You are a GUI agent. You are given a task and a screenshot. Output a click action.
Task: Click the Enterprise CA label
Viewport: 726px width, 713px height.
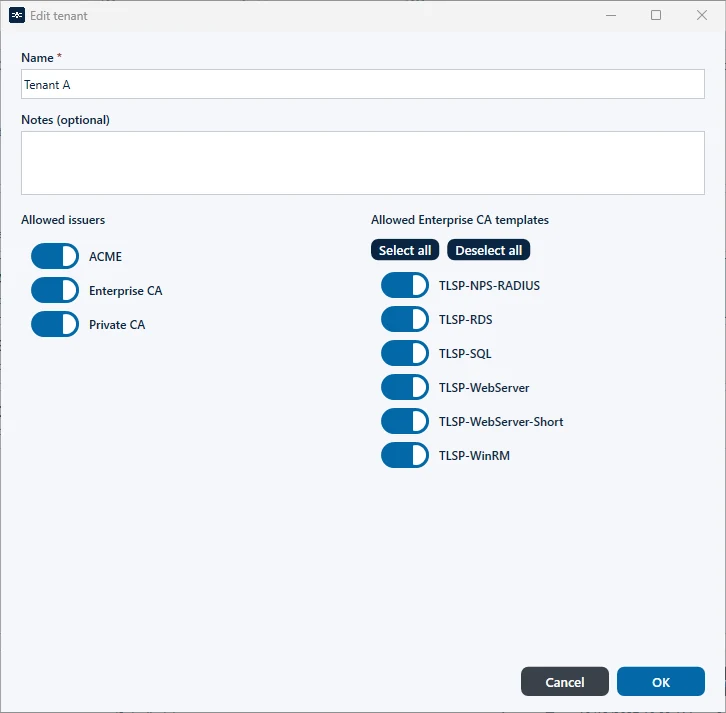125,291
